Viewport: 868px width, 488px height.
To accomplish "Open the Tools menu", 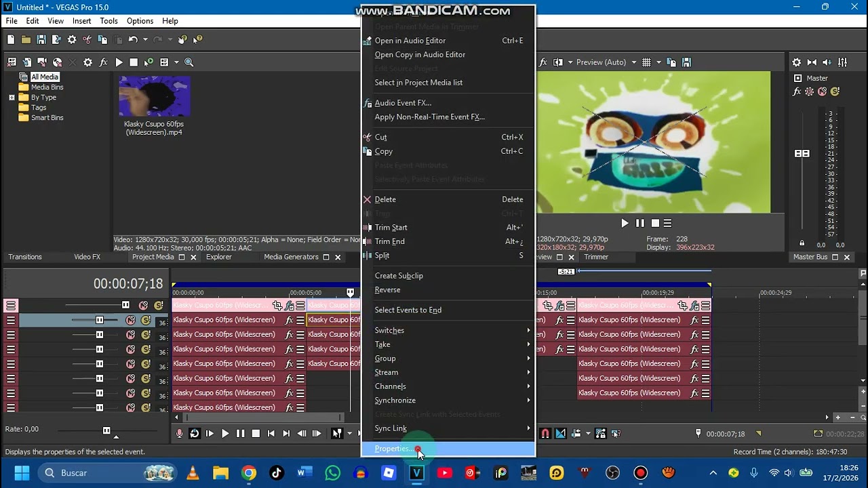I will 109,21.
